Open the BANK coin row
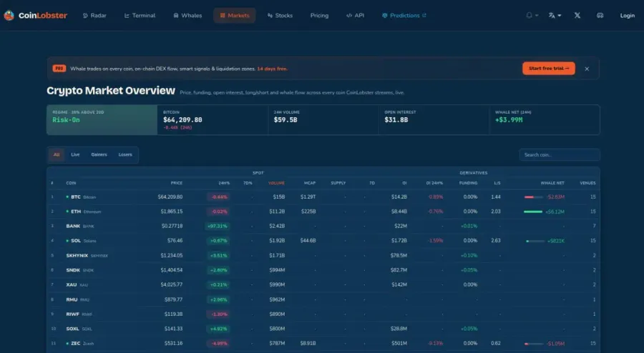Image resolution: width=644 pixels, height=353 pixels. (x=323, y=227)
